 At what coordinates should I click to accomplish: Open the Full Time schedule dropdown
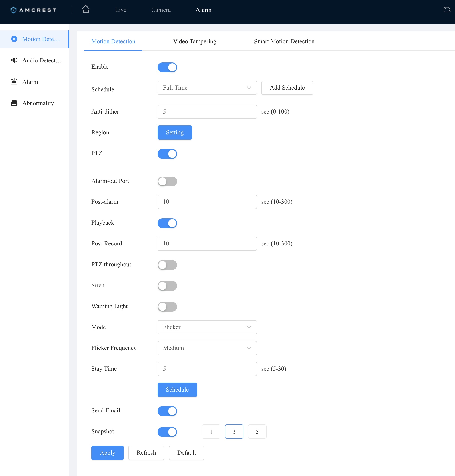point(207,88)
